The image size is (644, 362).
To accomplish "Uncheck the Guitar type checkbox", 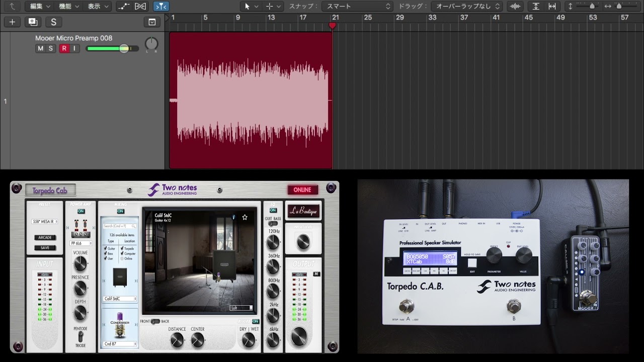I will tap(105, 248).
